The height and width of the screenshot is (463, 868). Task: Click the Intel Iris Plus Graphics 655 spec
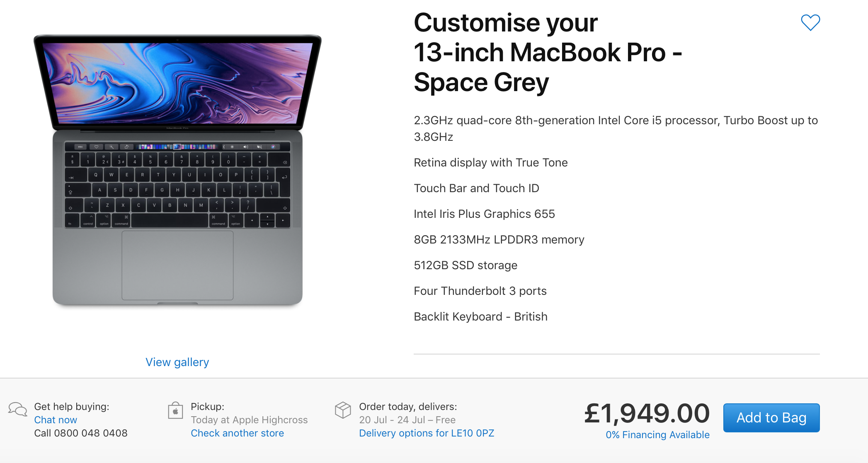[484, 214]
